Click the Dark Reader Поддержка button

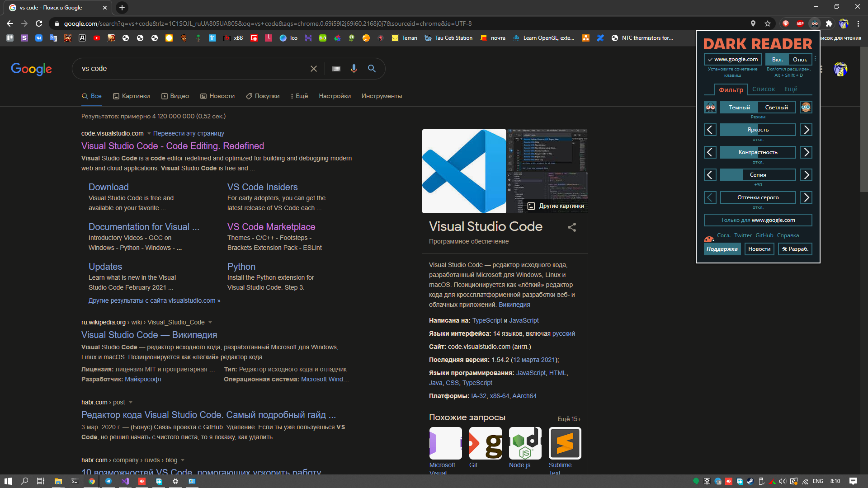point(722,249)
